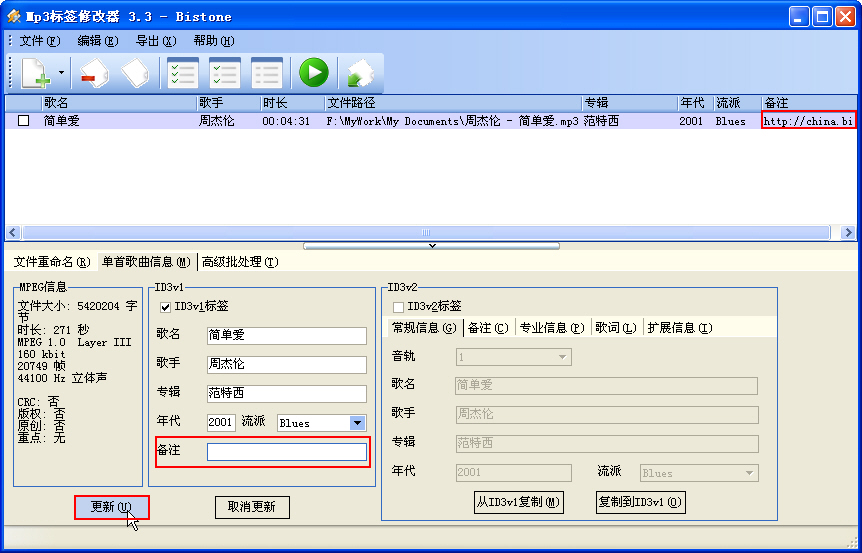This screenshot has width=862, height=553.
Task: Click the add file toolbar icon
Action: 34,73
